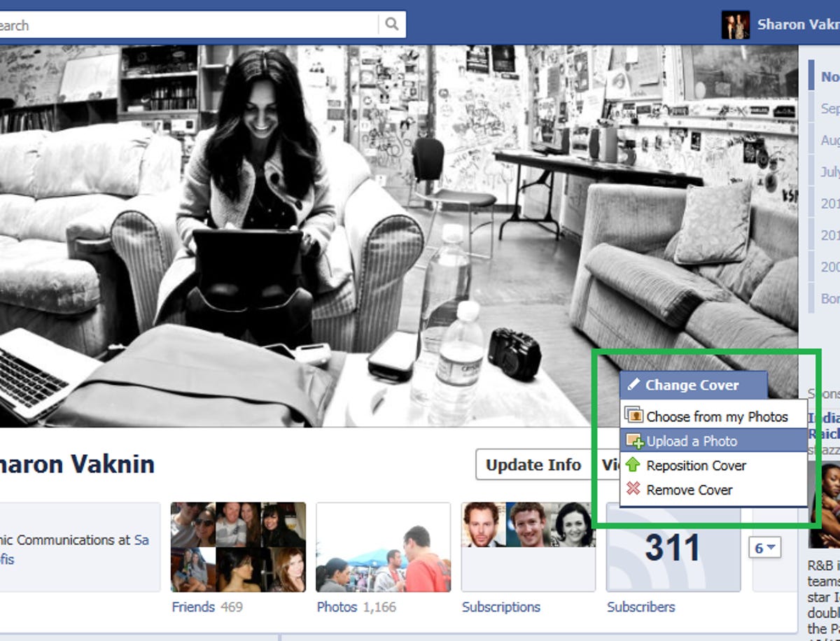Choose Reposition Cover from the menu
Viewport: 840px width, 641px height.
(696, 465)
